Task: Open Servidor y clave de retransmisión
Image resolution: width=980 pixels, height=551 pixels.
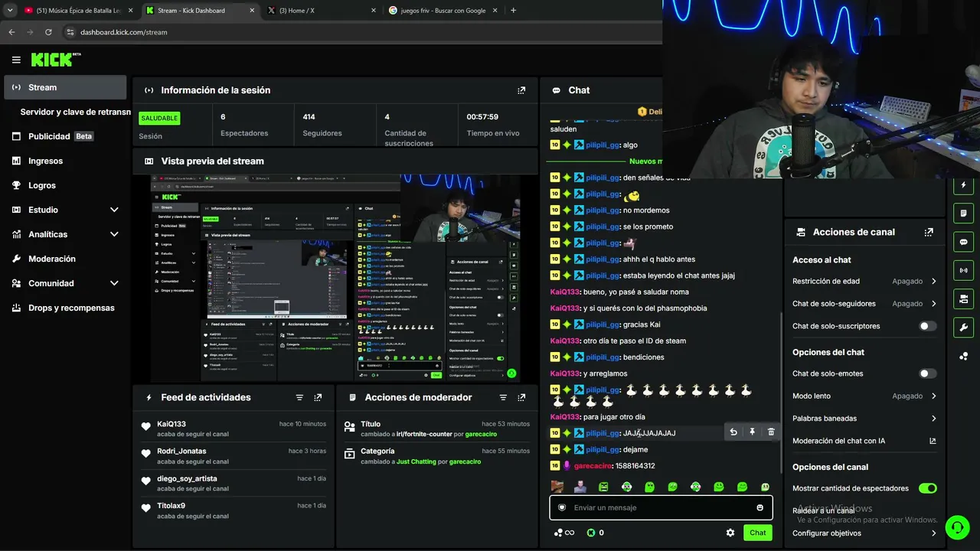Action: click(75, 112)
